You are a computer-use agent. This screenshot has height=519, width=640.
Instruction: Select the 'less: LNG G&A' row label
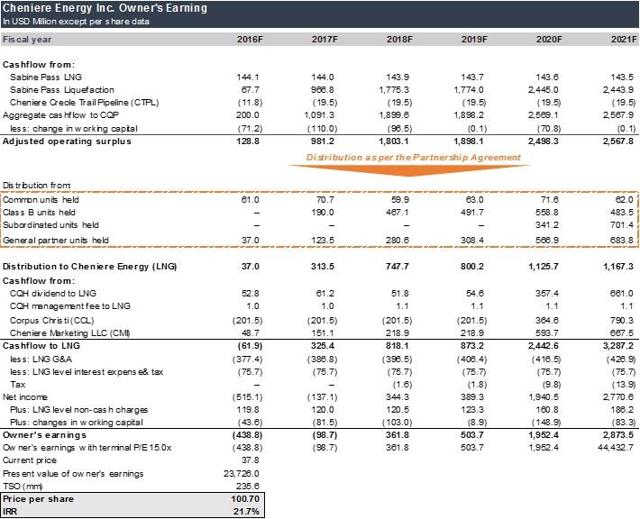(41, 359)
